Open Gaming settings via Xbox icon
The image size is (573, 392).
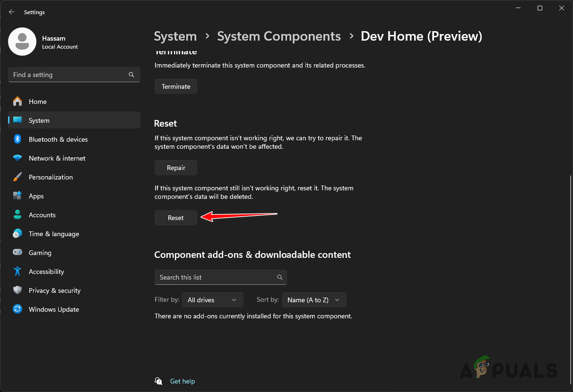point(17,253)
